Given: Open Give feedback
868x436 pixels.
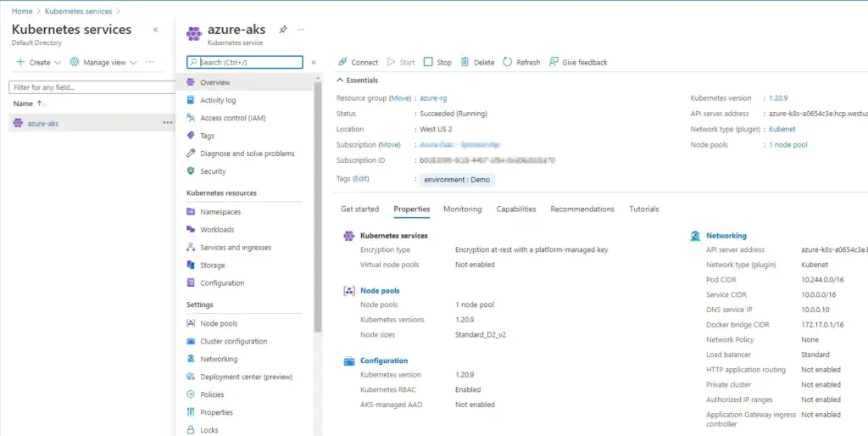Looking at the screenshot, I should 578,62.
